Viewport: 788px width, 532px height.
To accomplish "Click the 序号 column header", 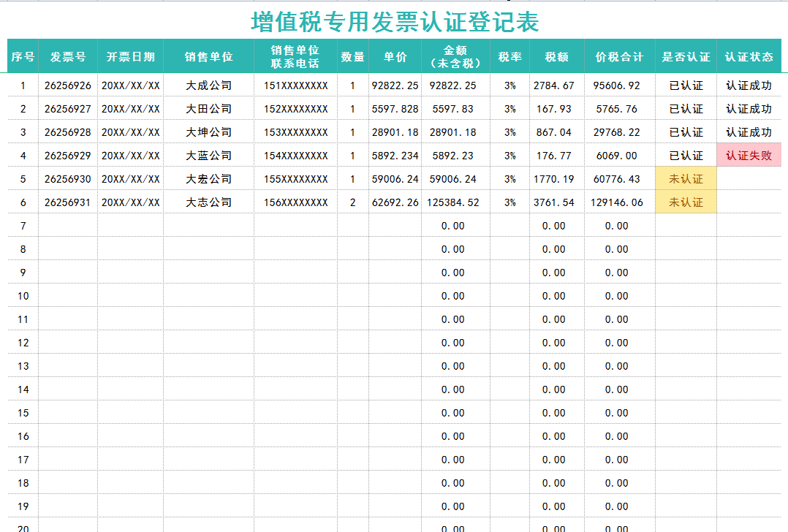I will tap(23, 57).
